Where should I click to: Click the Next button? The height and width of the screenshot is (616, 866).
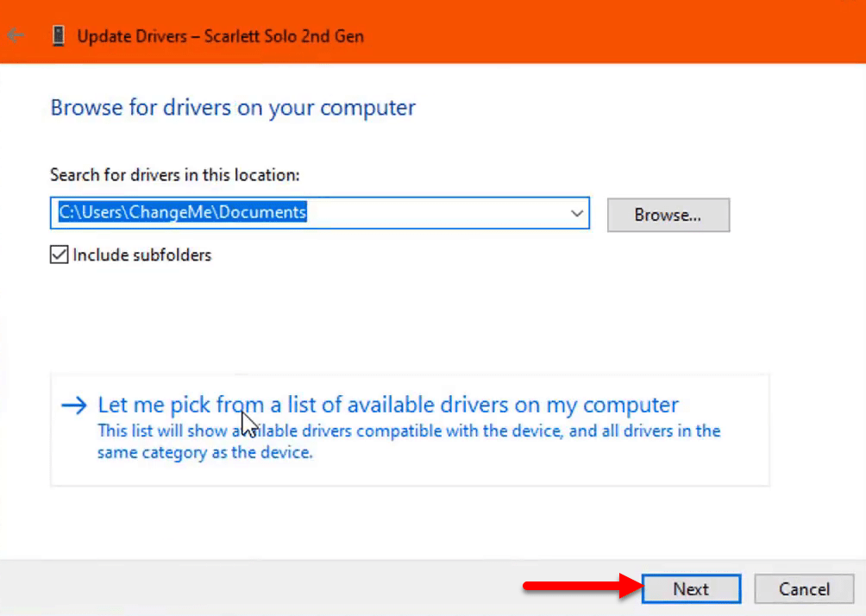tap(691, 589)
